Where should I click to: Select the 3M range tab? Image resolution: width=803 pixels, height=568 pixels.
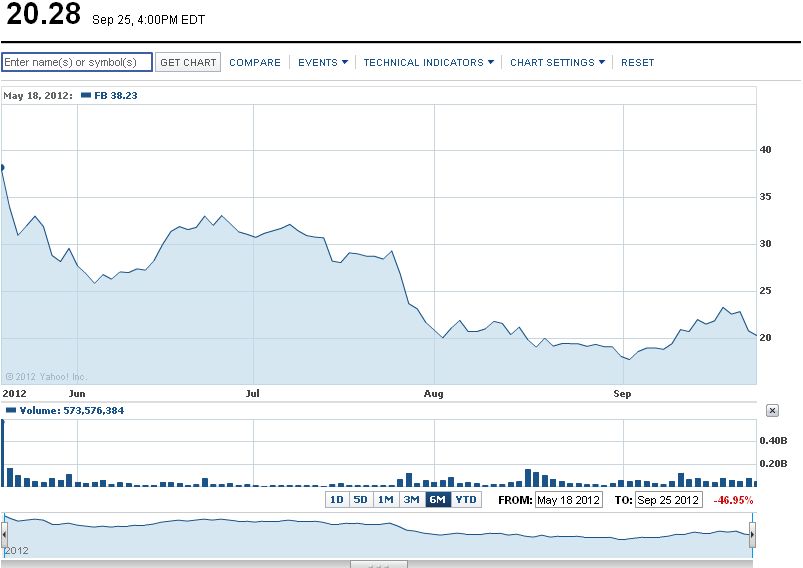pyautogui.click(x=411, y=499)
